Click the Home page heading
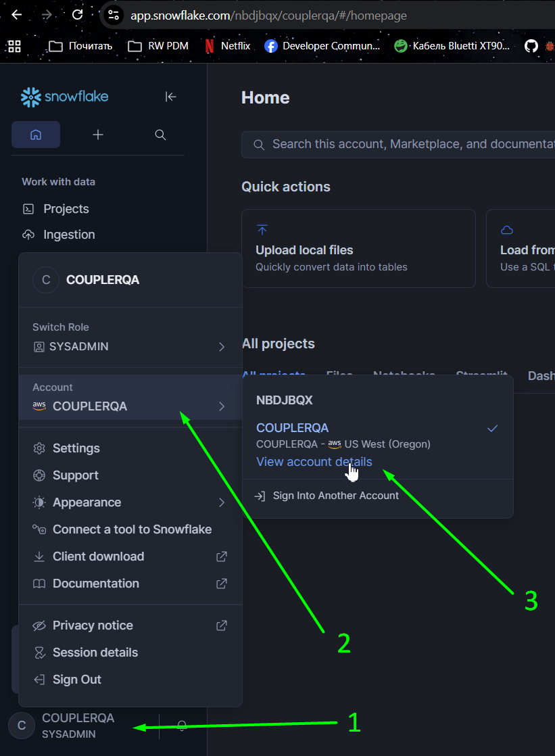The width and height of the screenshot is (555, 756). click(x=266, y=98)
